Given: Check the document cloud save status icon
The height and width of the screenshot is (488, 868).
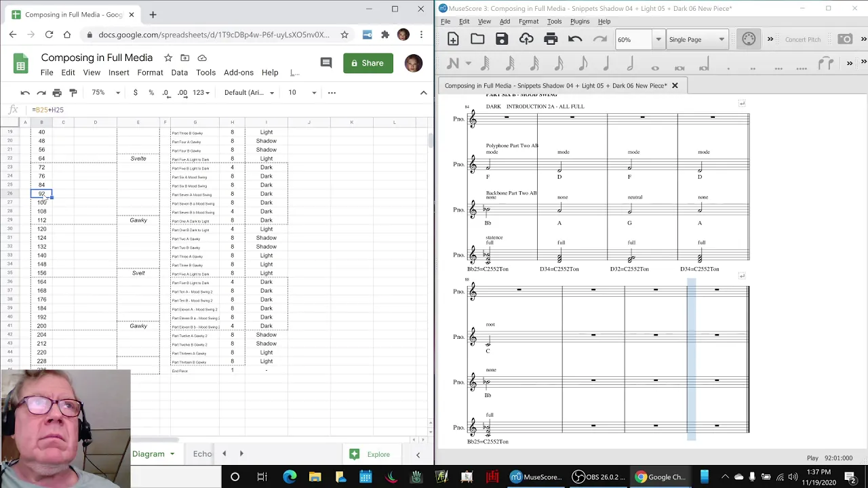Looking at the screenshot, I should (202, 58).
